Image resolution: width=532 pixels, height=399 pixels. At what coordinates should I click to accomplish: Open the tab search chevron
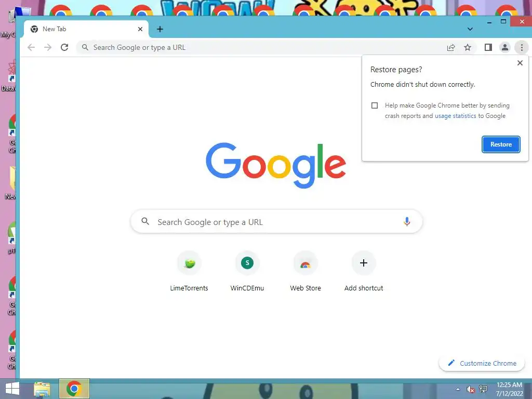click(470, 29)
